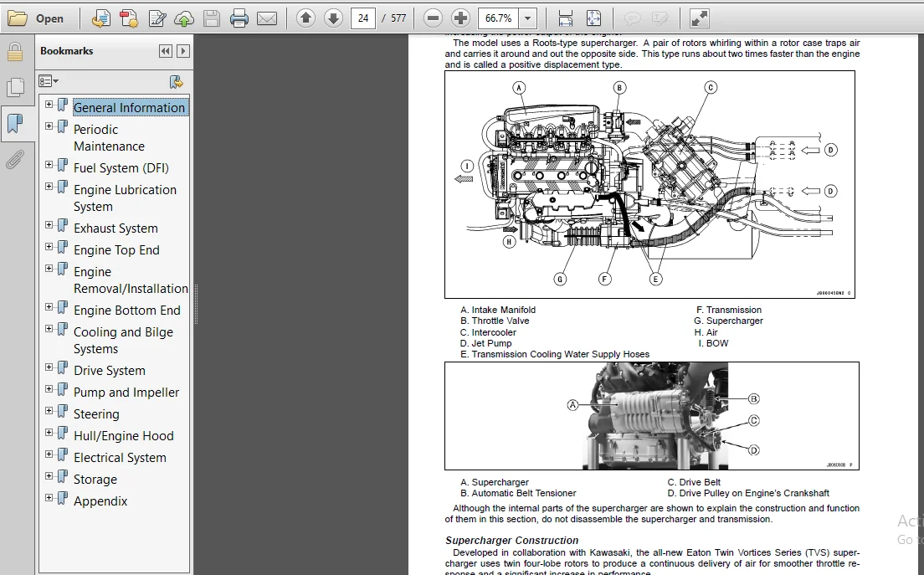Print the document with the printer icon
The height and width of the screenshot is (575, 924).
[239, 18]
